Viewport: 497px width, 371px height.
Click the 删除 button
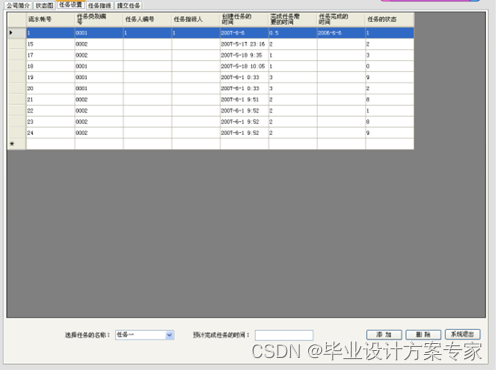click(423, 335)
